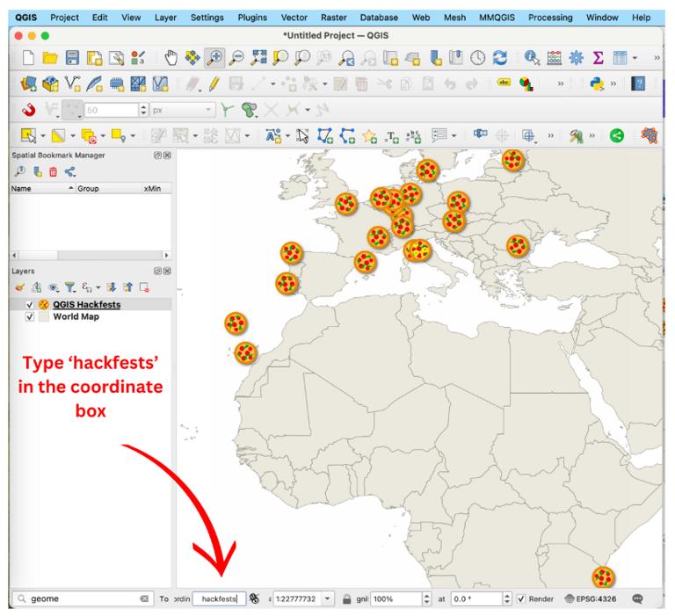675x616 pixels.
Task: Delete bookmark with the red trash icon
Action: (53, 171)
